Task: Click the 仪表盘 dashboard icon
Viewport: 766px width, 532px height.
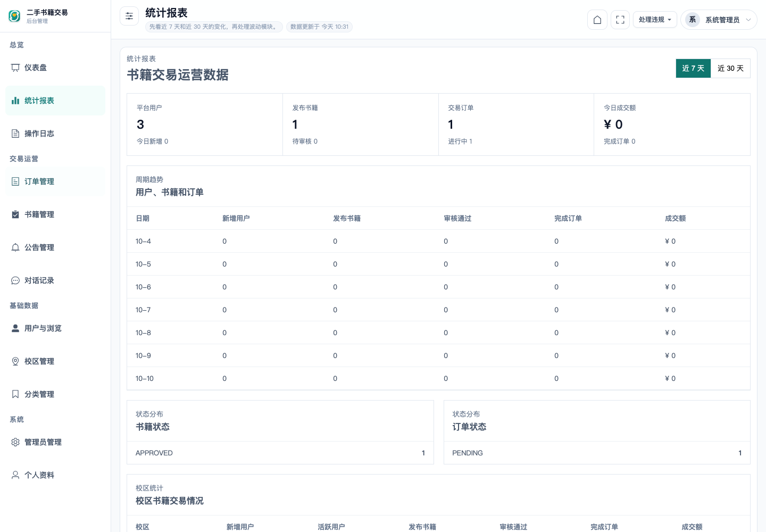Action: click(15, 68)
